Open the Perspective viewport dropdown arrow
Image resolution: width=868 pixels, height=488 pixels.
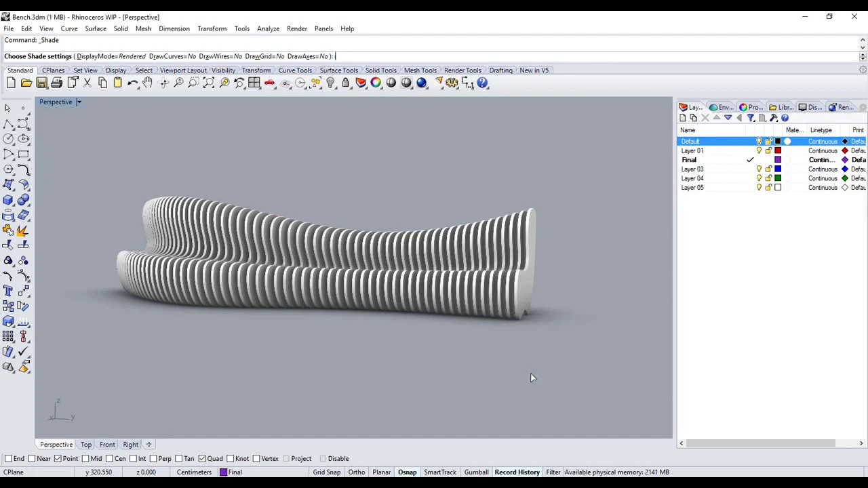pyautogui.click(x=79, y=102)
